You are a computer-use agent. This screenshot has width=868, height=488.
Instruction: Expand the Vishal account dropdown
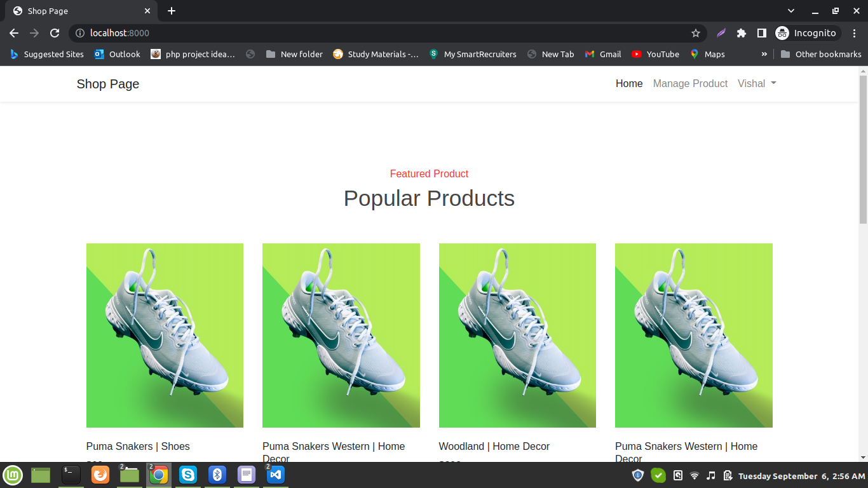756,83
